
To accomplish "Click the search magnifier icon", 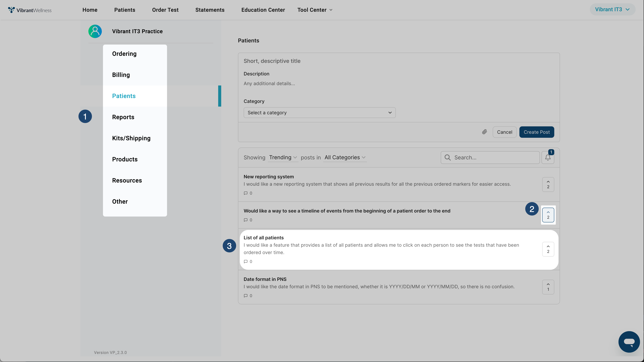I will tap(447, 158).
